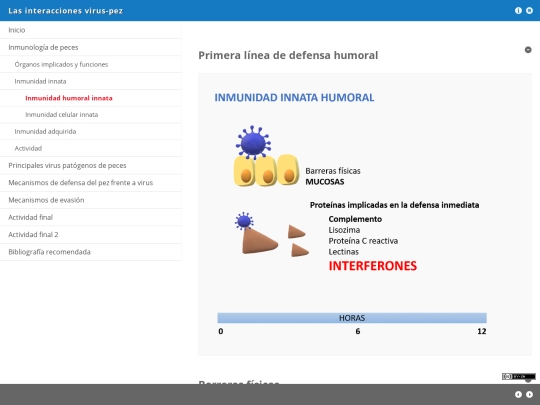Click the 6 hour timeline mark

tap(358, 331)
